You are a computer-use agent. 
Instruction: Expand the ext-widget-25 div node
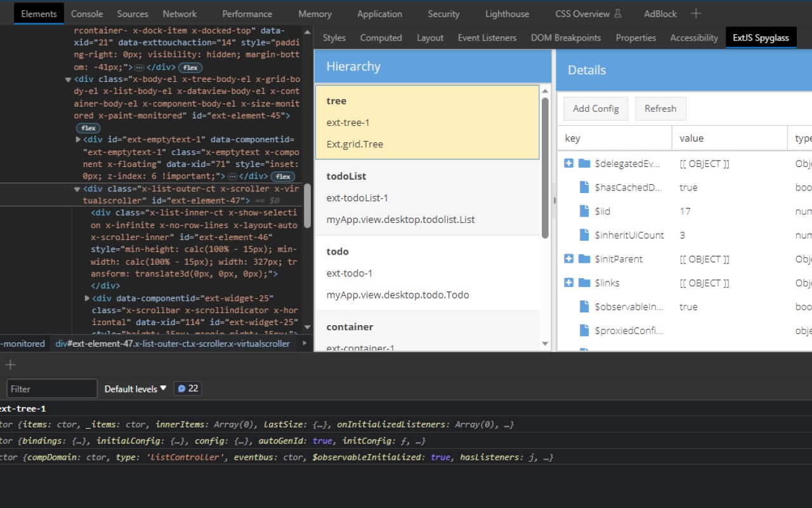pos(88,298)
